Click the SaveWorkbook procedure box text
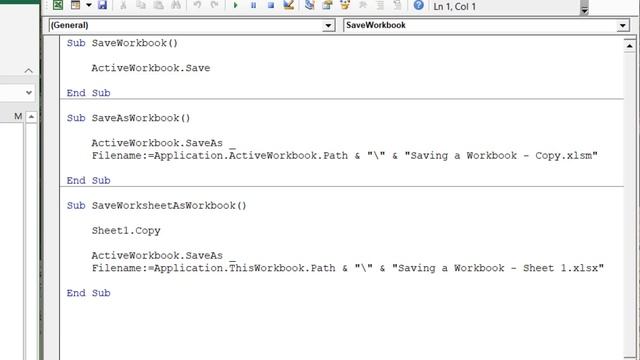640x360 pixels. tap(376, 25)
